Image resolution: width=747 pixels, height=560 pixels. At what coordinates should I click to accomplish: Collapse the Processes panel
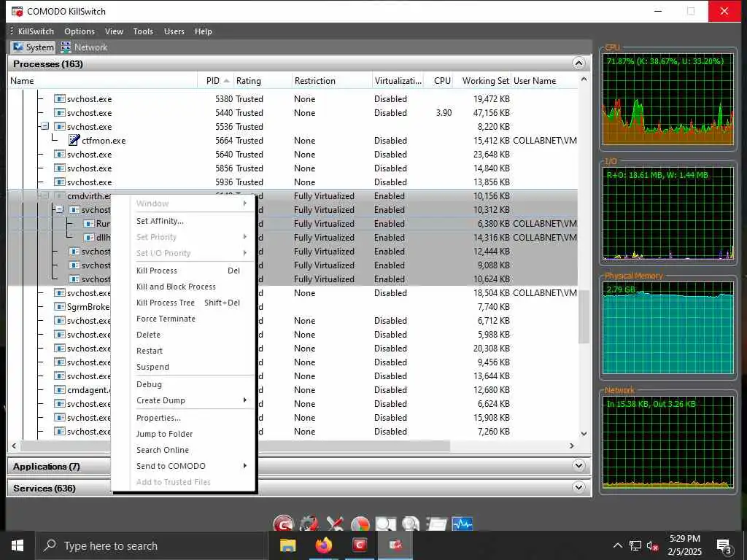point(578,63)
